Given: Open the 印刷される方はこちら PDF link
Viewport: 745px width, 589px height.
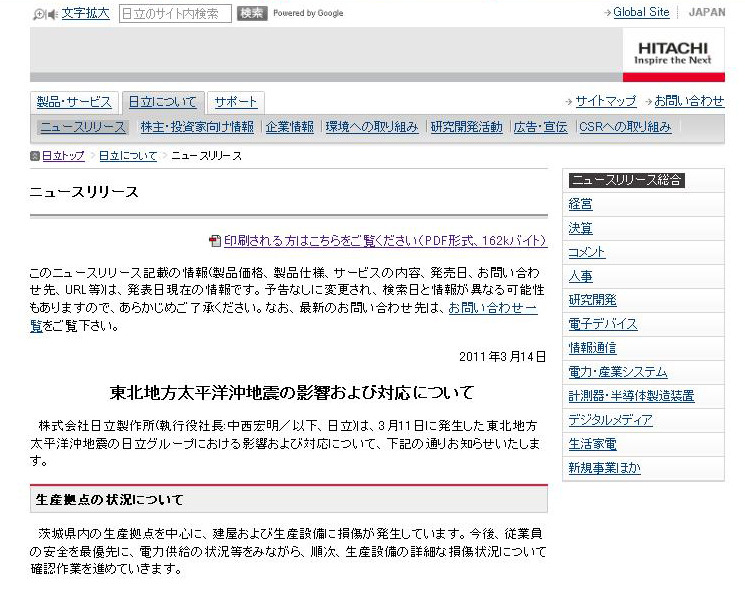Looking at the screenshot, I should [385, 241].
